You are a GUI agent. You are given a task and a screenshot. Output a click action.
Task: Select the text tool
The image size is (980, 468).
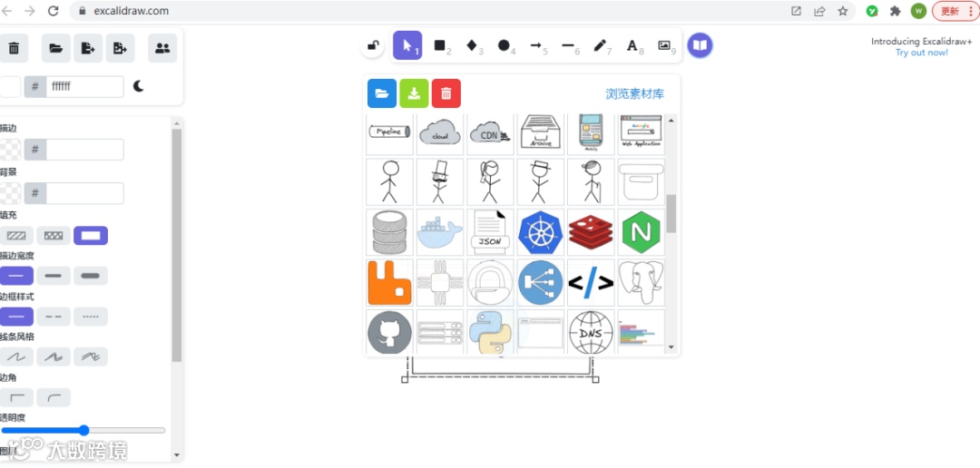[x=632, y=45]
